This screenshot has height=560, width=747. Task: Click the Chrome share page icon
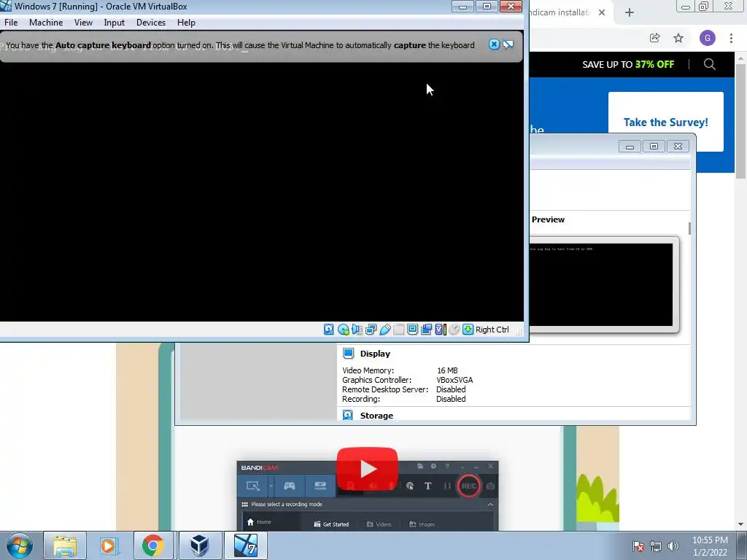[x=654, y=38]
